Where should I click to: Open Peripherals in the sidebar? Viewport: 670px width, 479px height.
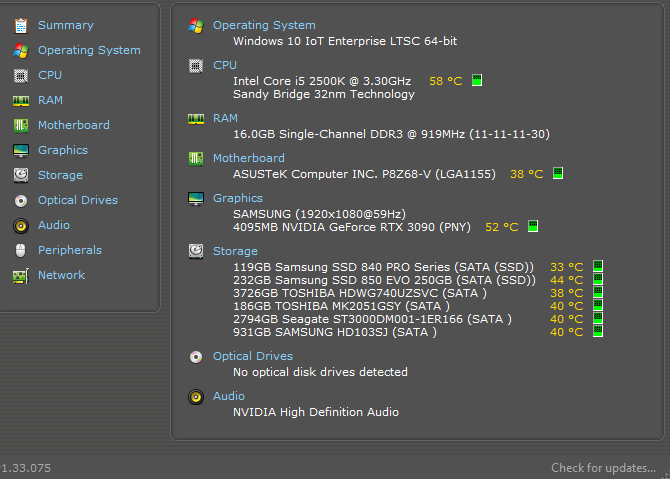click(70, 250)
